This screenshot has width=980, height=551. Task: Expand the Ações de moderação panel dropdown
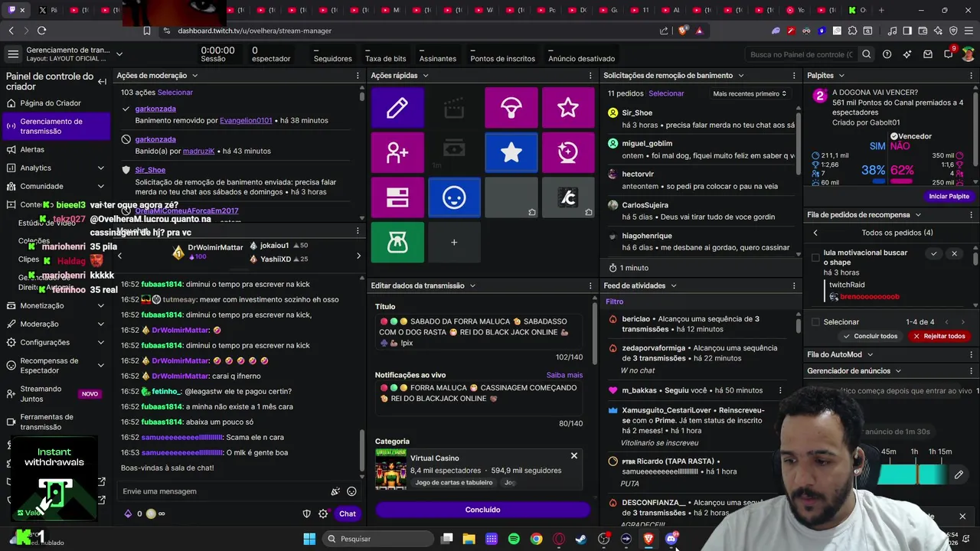click(x=194, y=76)
